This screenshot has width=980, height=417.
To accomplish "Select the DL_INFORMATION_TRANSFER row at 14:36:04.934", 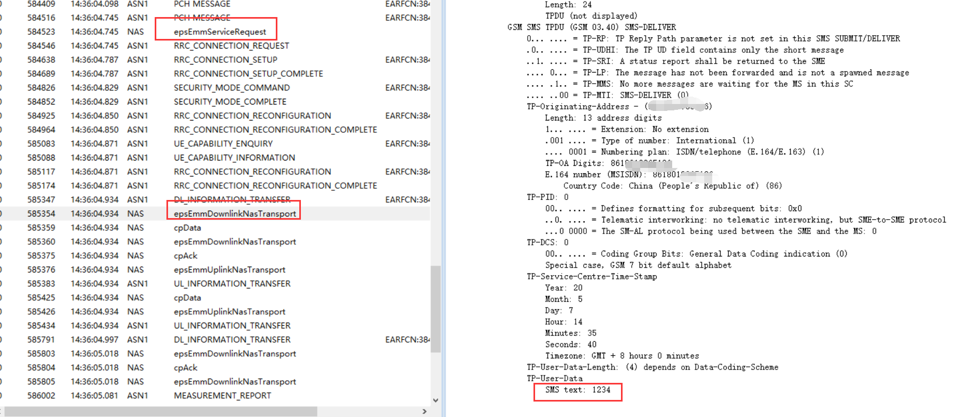I will click(x=215, y=199).
